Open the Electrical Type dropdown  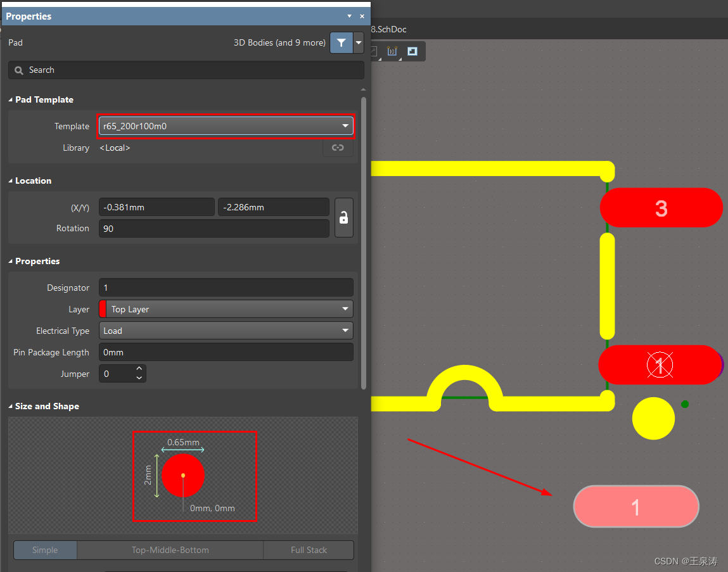(226, 331)
